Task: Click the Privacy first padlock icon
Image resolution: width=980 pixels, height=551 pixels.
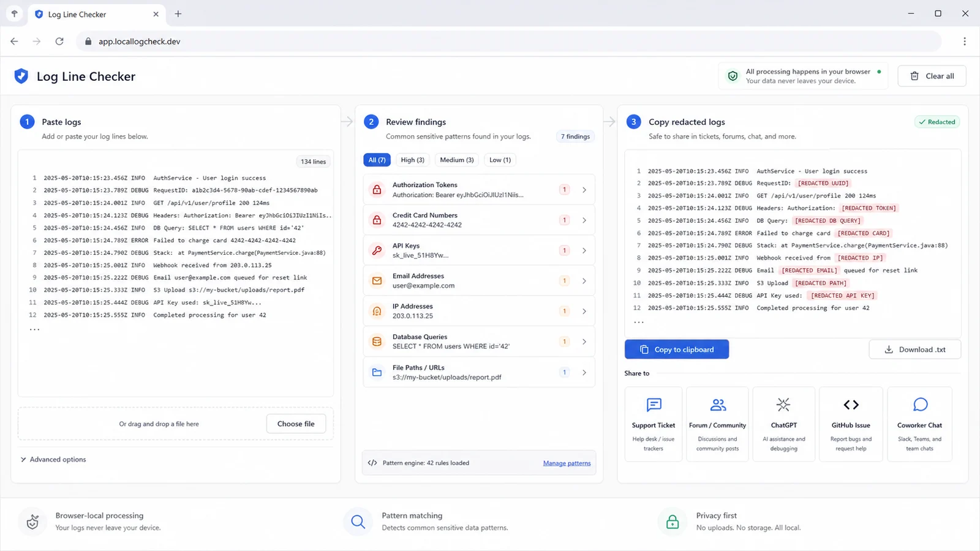Action: (673, 522)
